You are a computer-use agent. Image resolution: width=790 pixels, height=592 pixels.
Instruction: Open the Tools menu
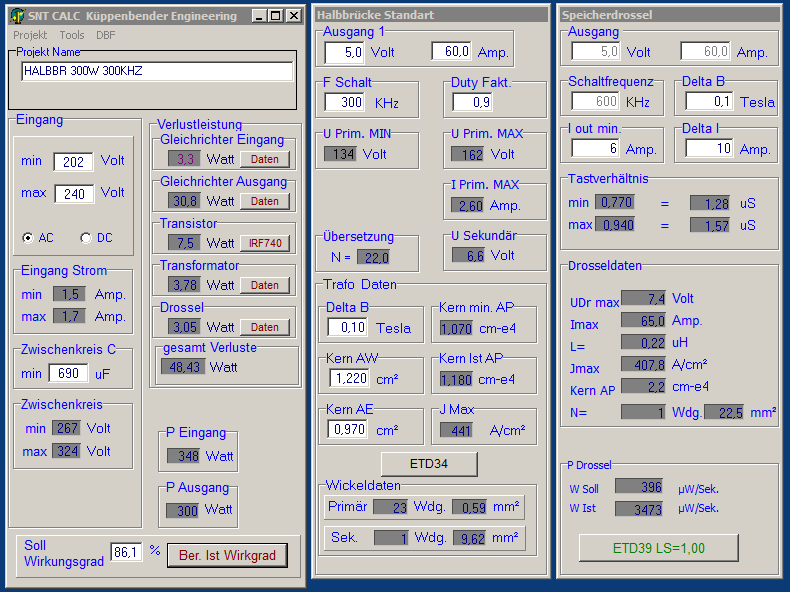[x=72, y=35]
